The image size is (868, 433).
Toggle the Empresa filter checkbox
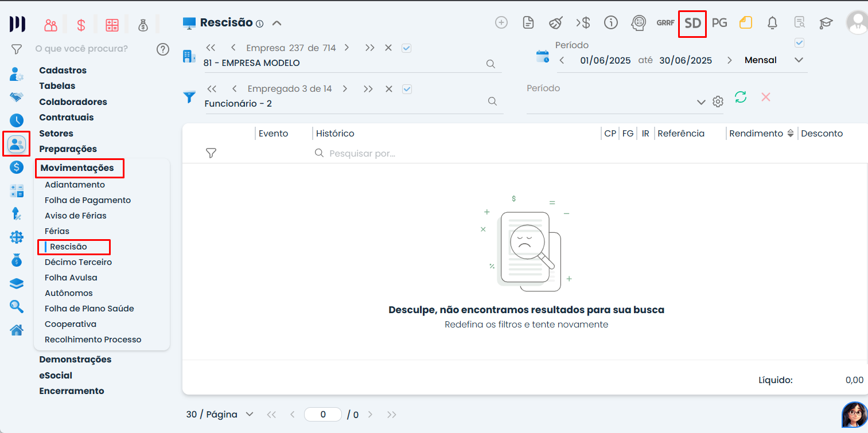[x=407, y=48]
